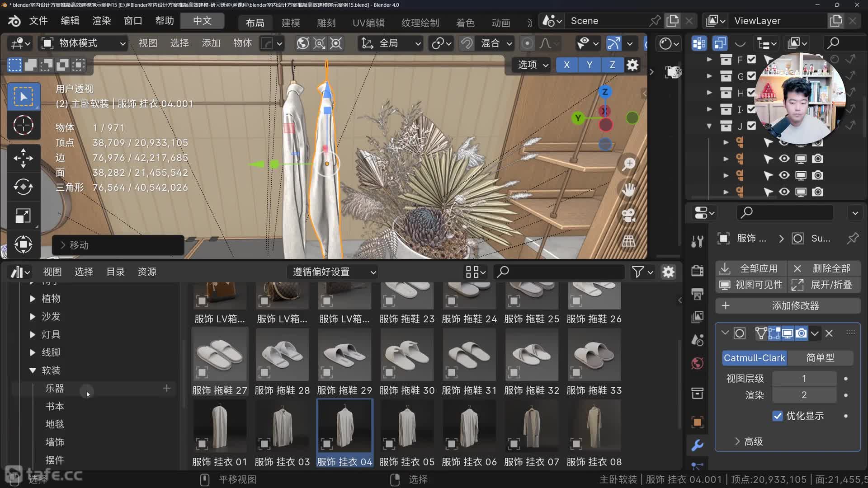Select the Scale tool in the toolbar

click(23, 216)
